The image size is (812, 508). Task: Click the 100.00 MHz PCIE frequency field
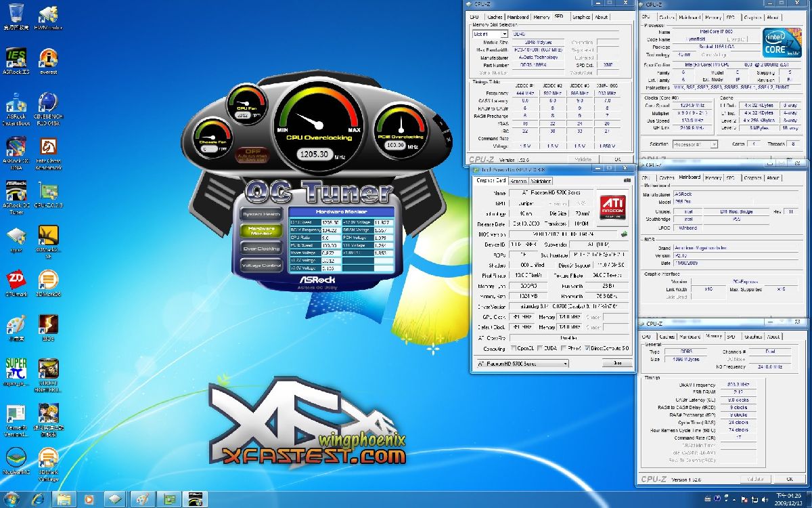[395, 145]
